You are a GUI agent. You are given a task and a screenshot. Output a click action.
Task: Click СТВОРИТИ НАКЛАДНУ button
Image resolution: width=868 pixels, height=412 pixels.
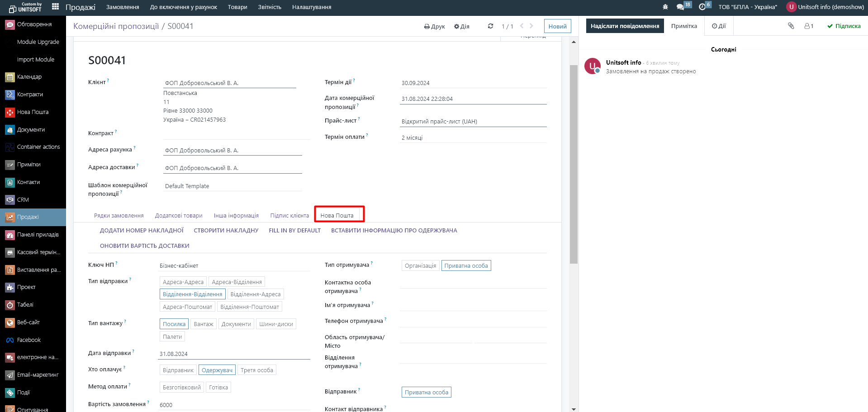(226, 231)
